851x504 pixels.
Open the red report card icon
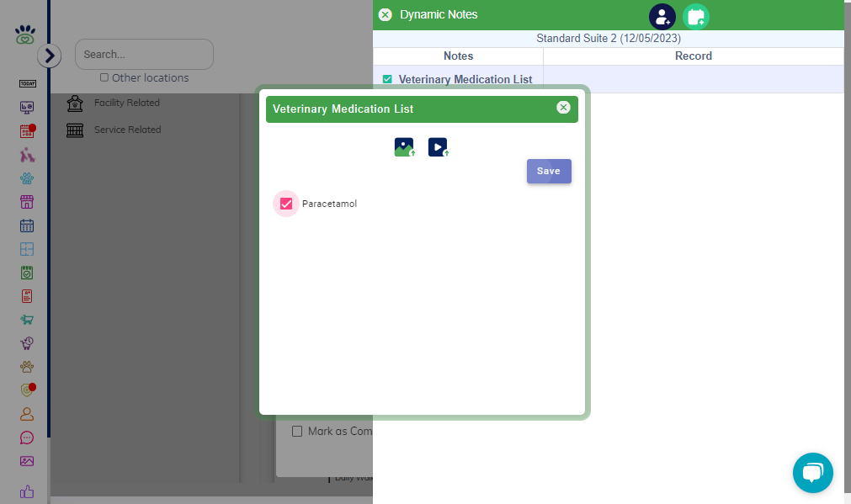point(27,296)
